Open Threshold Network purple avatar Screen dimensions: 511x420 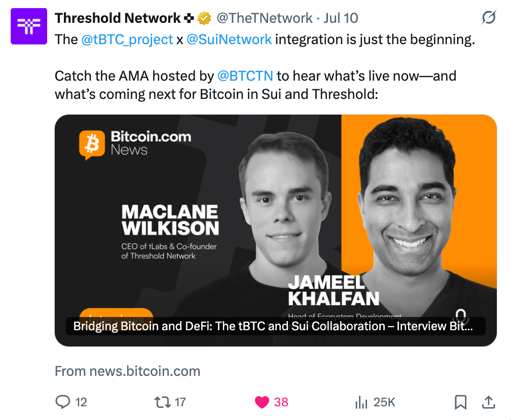coord(29,26)
